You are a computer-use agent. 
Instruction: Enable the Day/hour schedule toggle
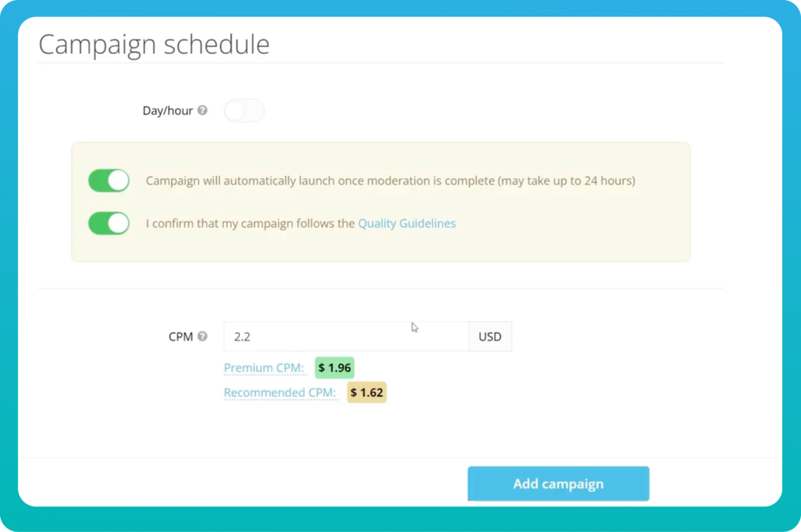pos(244,110)
